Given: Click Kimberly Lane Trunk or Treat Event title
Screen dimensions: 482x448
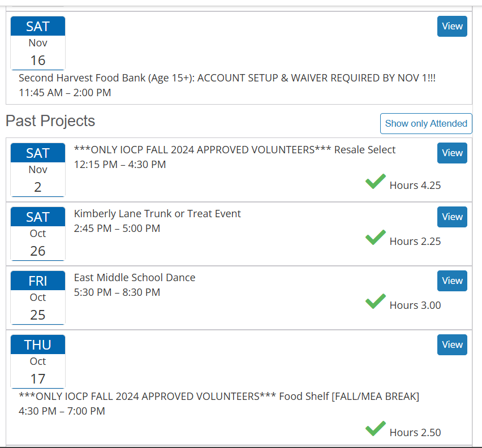Looking at the screenshot, I should (157, 213).
